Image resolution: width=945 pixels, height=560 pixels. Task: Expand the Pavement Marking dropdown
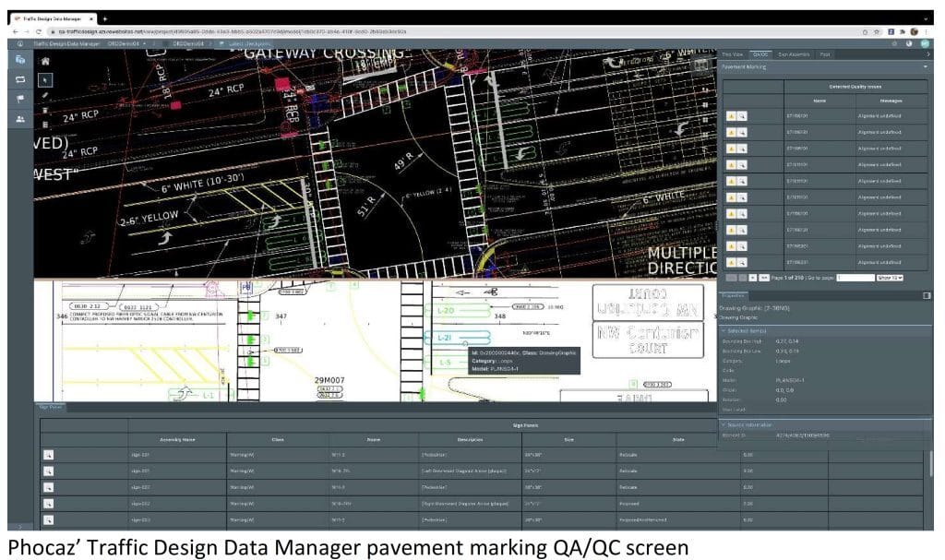925,66
